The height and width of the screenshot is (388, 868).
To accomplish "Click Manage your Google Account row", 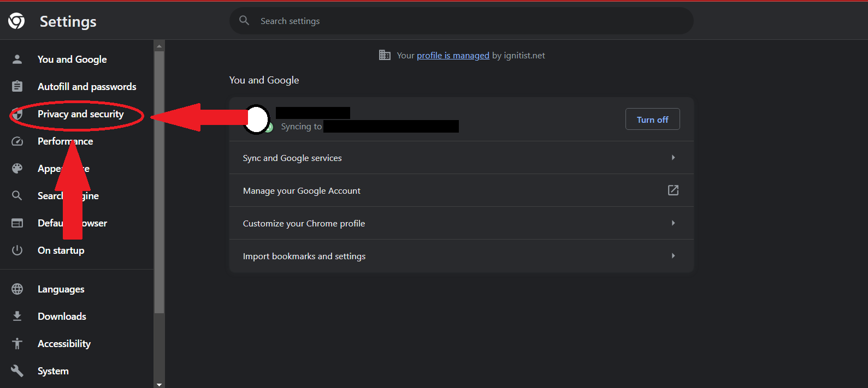I will click(462, 190).
